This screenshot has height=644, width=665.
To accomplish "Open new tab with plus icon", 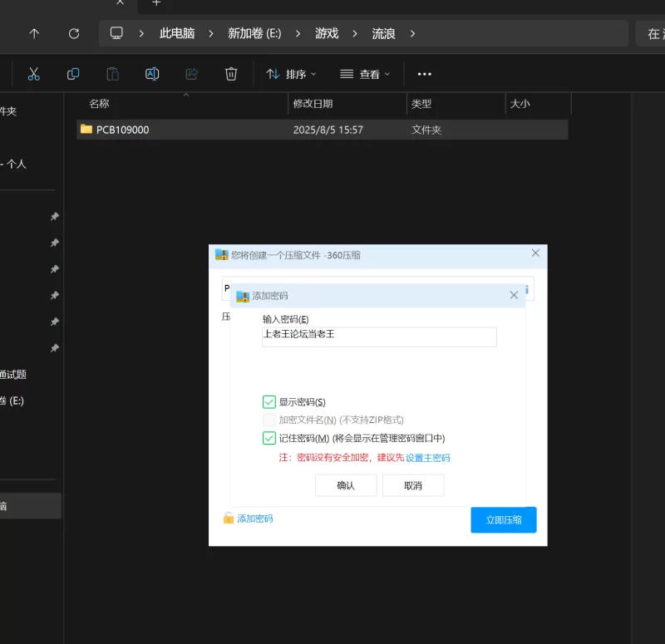I will tap(156, 2).
